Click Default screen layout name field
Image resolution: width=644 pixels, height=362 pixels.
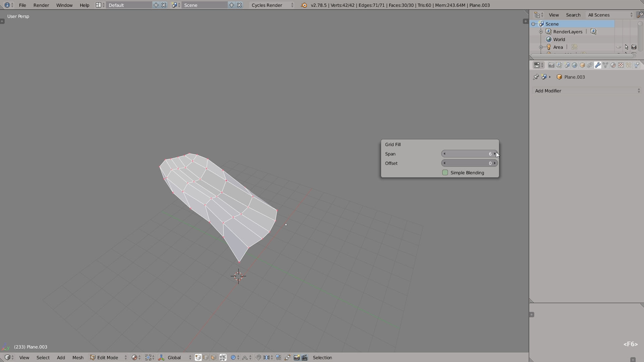coord(129,5)
